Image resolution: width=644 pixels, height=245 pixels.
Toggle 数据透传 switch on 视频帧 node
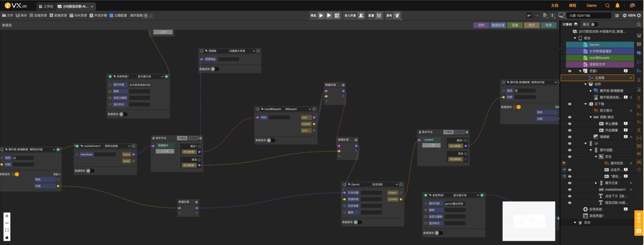click(215, 69)
